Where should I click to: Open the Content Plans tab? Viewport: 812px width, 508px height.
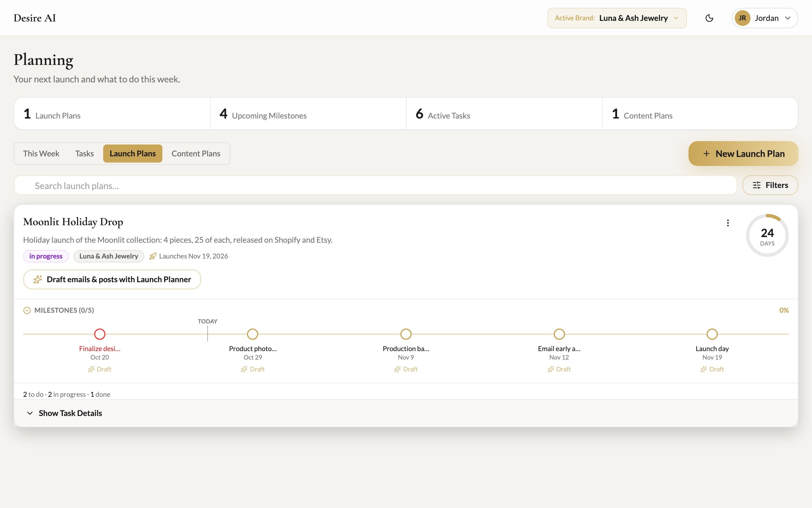tap(196, 154)
